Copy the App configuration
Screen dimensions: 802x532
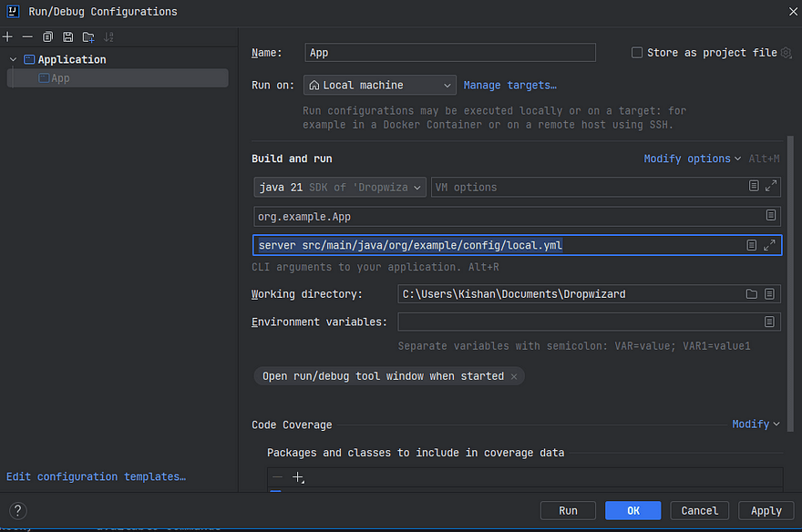click(x=48, y=36)
